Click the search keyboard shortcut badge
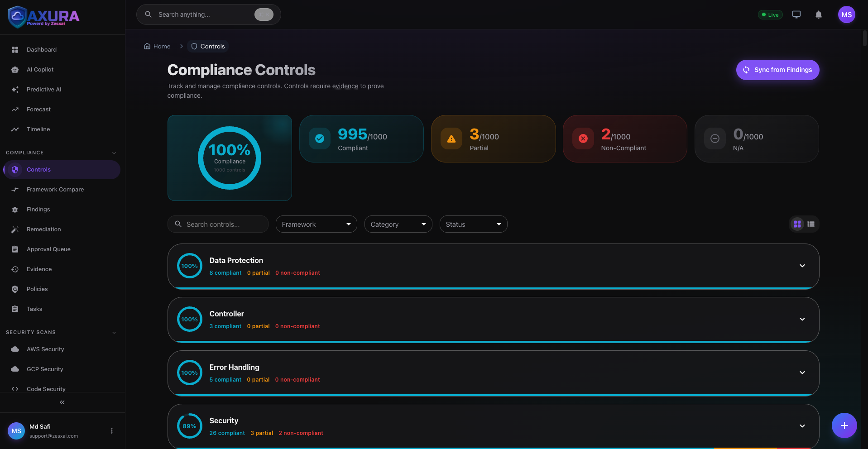The image size is (868, 449). 264,14
